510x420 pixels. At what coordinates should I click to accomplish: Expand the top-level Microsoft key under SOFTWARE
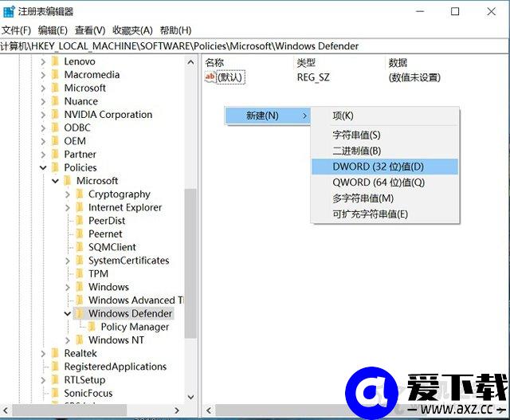pyautogui.click(x=43, y=88)
